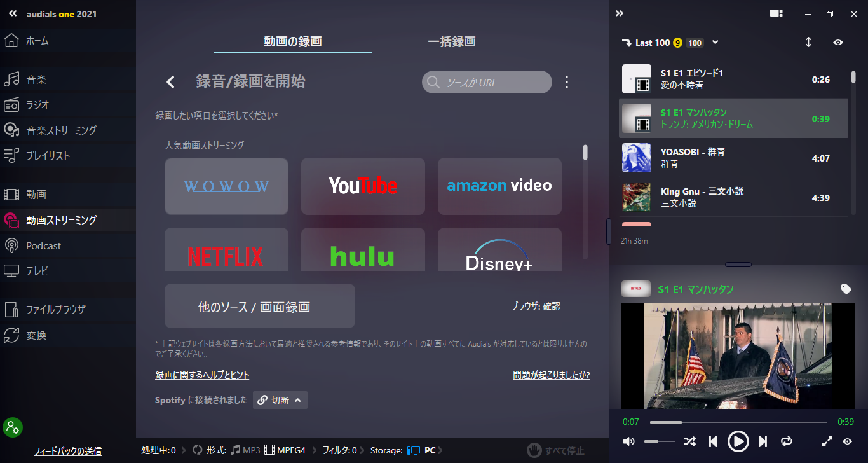Viewport: 868px width, 463px height.
Task: Click the playlist vertical scrollbar
Action: 853,78
